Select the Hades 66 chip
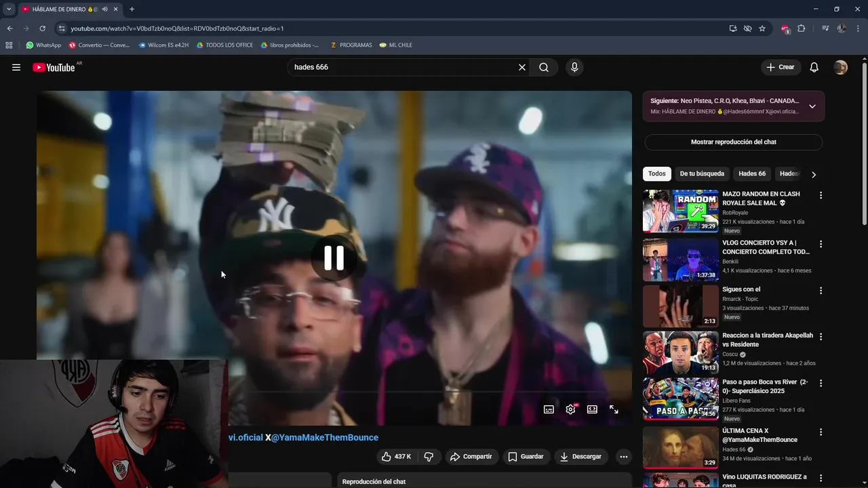Image resolution: width=868 pixels, height=488 pixels. click(752, 174)
